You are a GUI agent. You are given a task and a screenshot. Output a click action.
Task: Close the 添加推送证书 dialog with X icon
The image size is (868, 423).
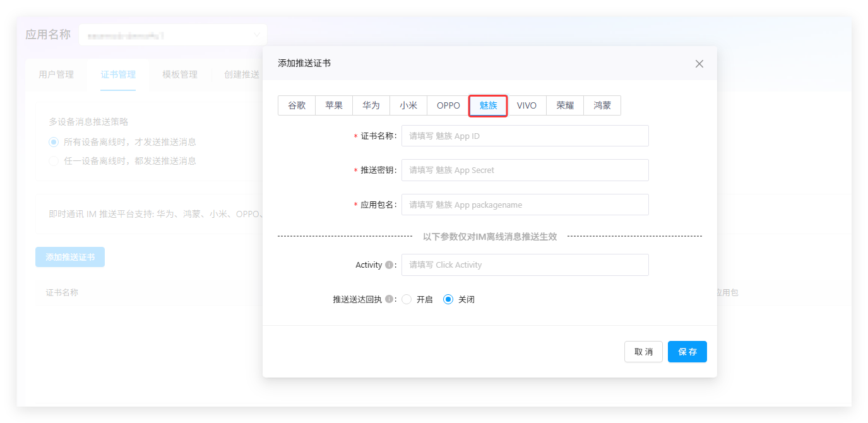click(x=699, y=64)
